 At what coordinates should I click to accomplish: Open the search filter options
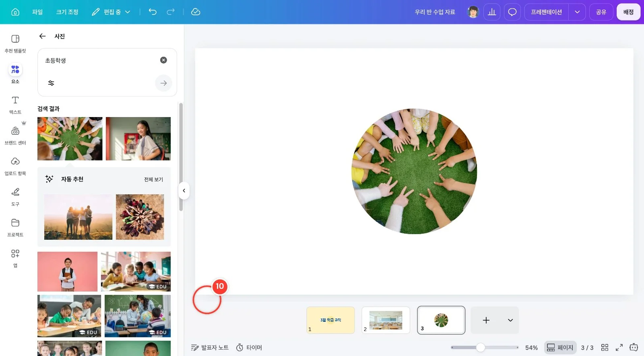51,83
